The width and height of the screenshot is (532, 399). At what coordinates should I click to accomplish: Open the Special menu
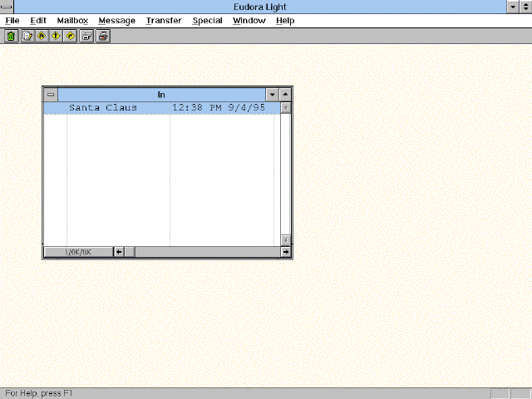207,21
